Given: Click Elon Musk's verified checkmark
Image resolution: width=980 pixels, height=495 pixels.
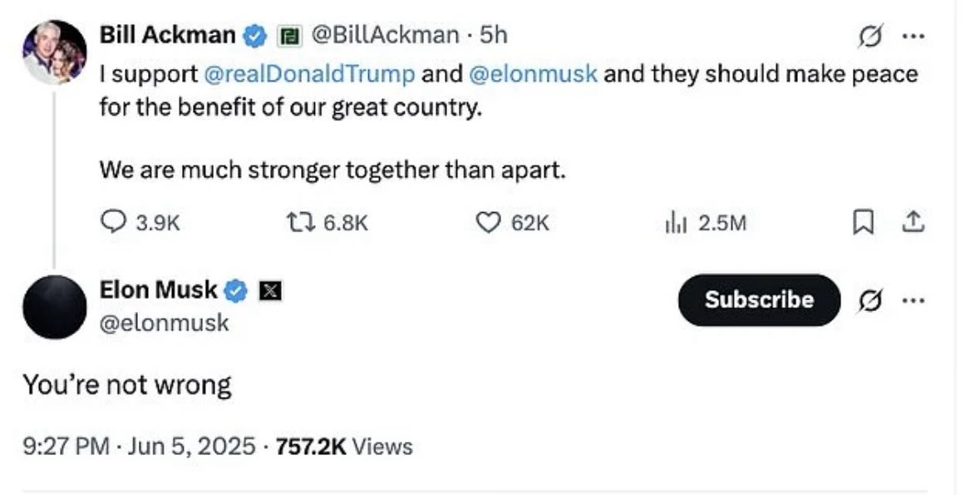Looking at the screenshot, I should (236, 290).
